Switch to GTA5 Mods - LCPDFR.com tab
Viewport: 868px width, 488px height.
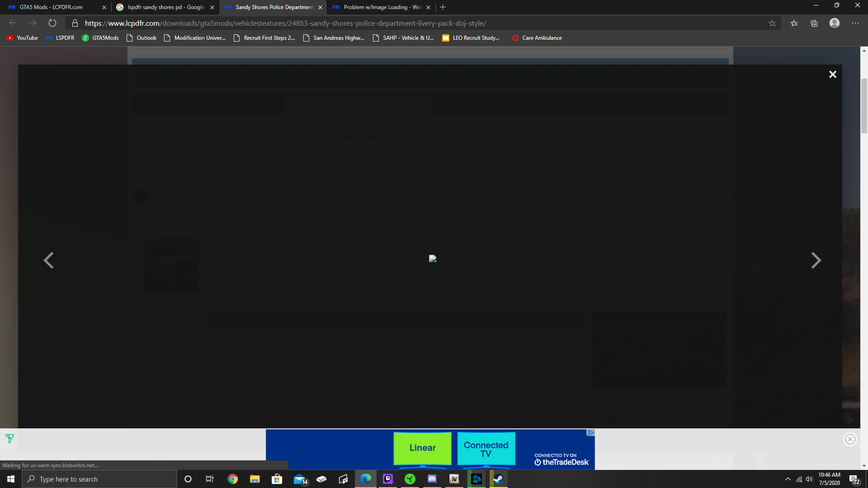click(x=51, y=7)
